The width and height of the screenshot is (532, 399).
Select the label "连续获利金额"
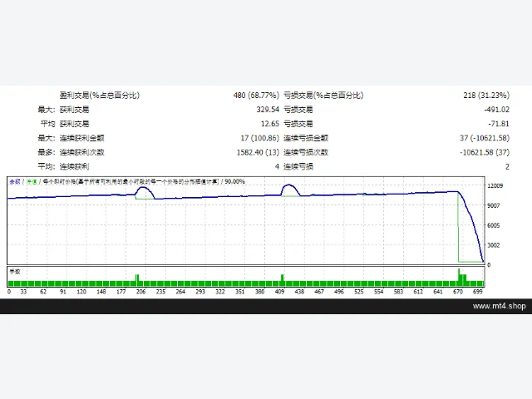coord(81,138)
